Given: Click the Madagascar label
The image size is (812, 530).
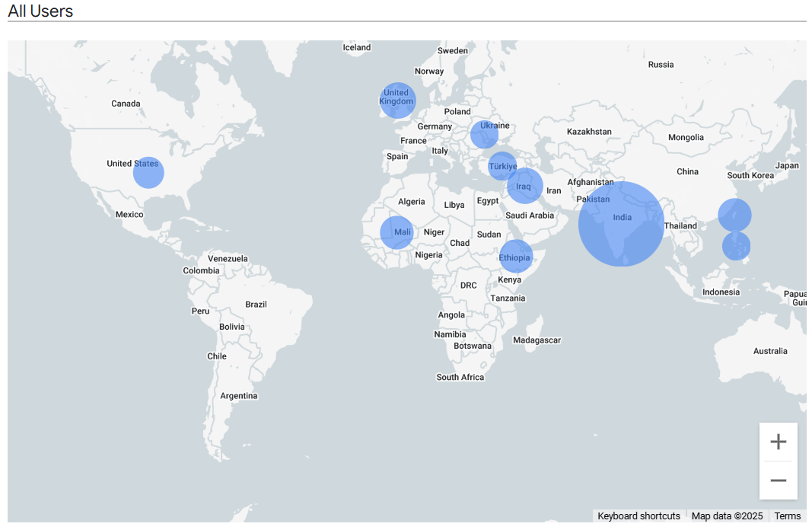Looking at the screenshot, I should tap(537, 340).
